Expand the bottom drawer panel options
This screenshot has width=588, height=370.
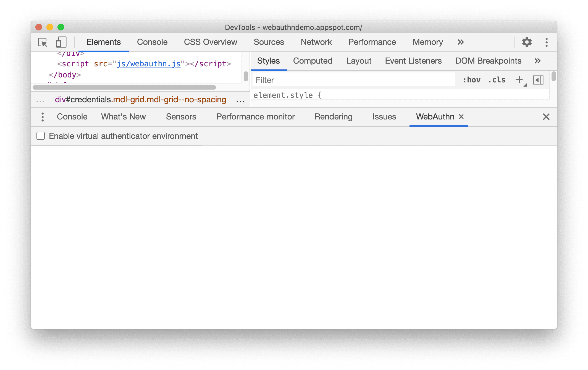(x=42, y=117)
